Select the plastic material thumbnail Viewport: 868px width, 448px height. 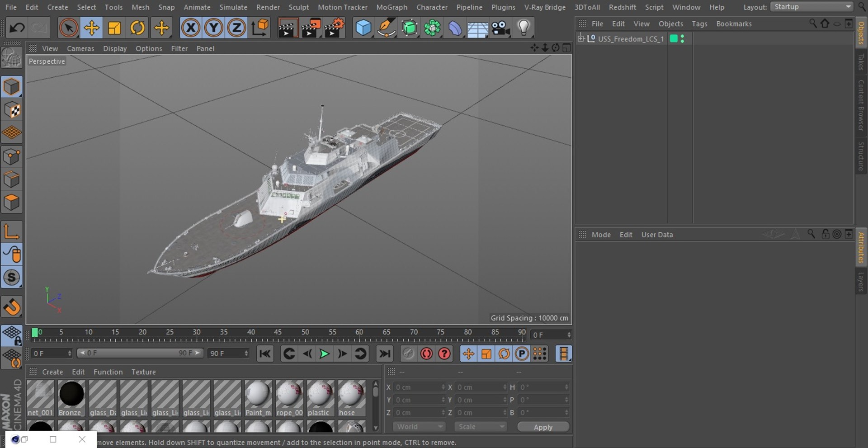coord(321,398)
